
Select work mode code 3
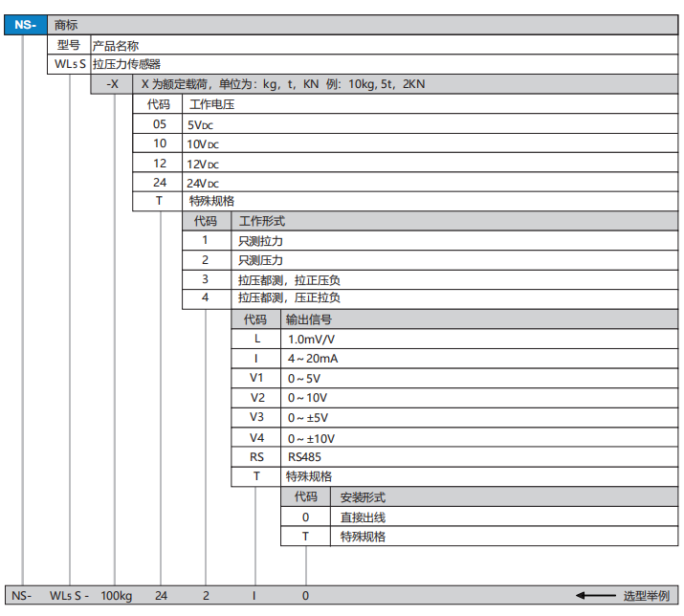pyautogui.click(x=205, y=279)
